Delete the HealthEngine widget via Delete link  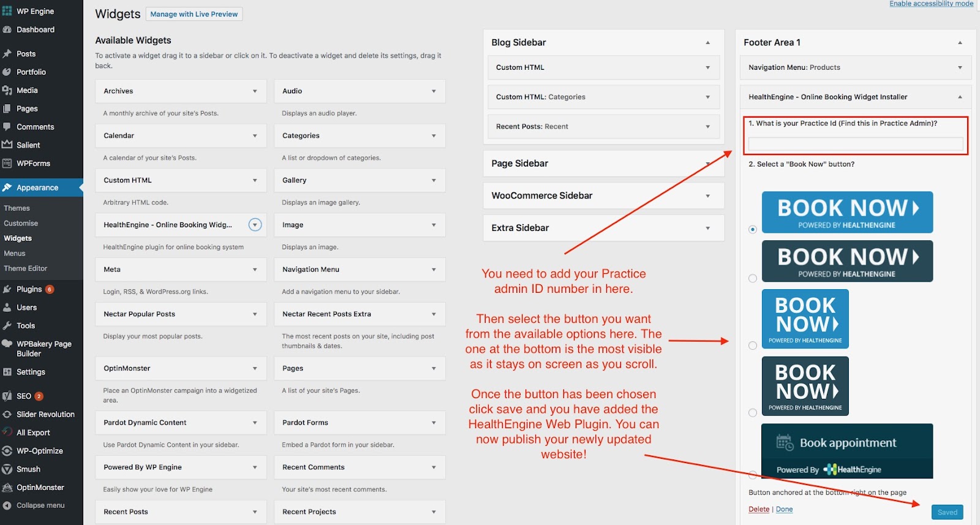(759, 509)
